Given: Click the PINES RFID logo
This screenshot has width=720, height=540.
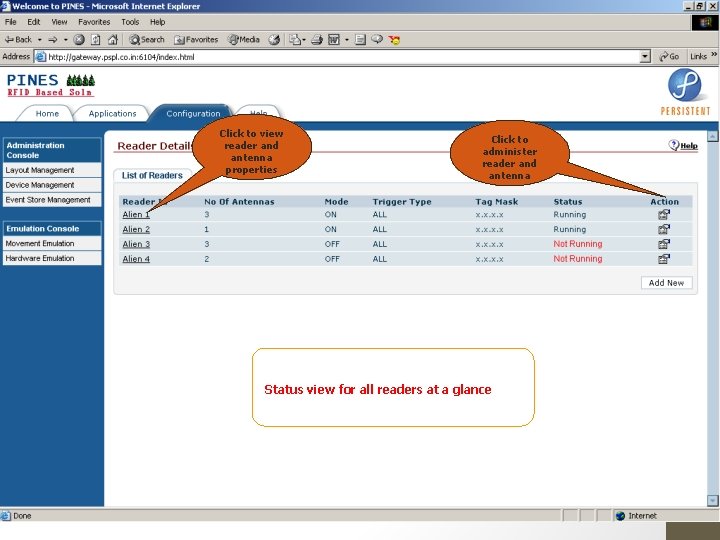Looking at the screenshot, I should point(51,85).
